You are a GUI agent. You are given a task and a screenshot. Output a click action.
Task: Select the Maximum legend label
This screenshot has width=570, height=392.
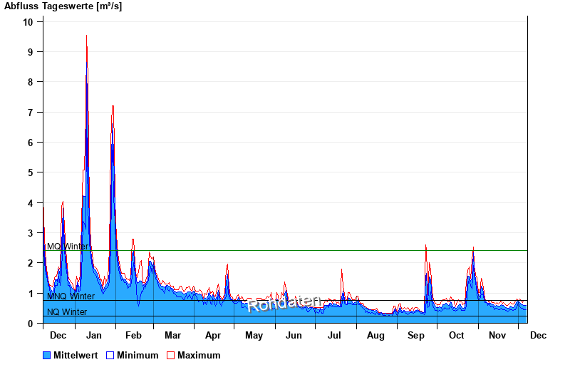pyautogui.click(x=199, y=355)
